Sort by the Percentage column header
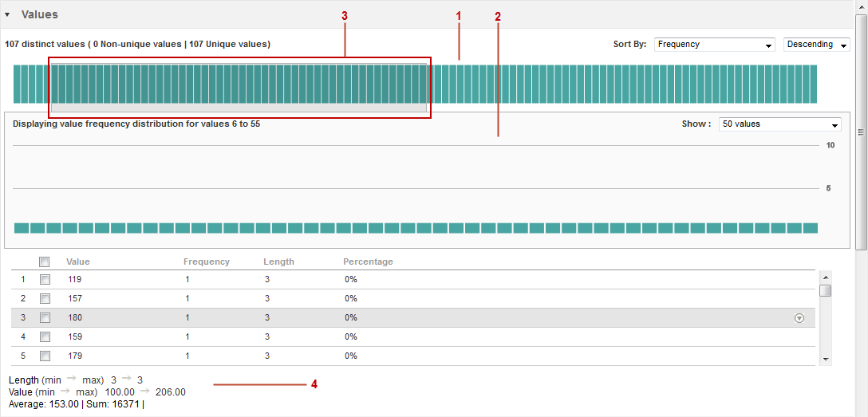Viewport: 868px width, 417px height. (x=368, y=262)
